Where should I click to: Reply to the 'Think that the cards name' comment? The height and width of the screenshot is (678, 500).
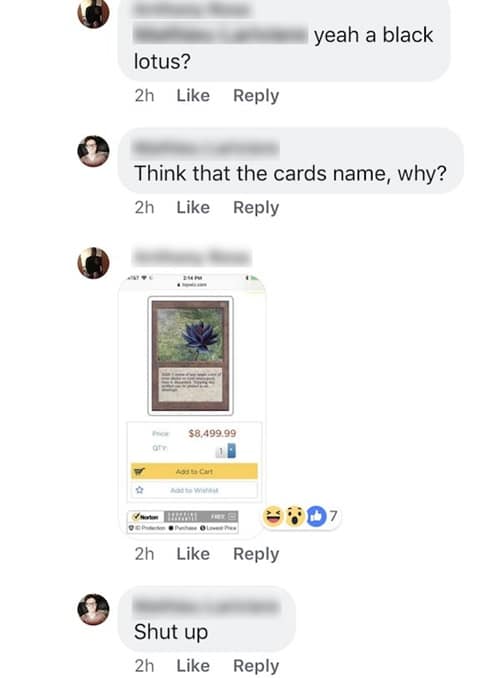pyautogui.click(x=256, y=208)
